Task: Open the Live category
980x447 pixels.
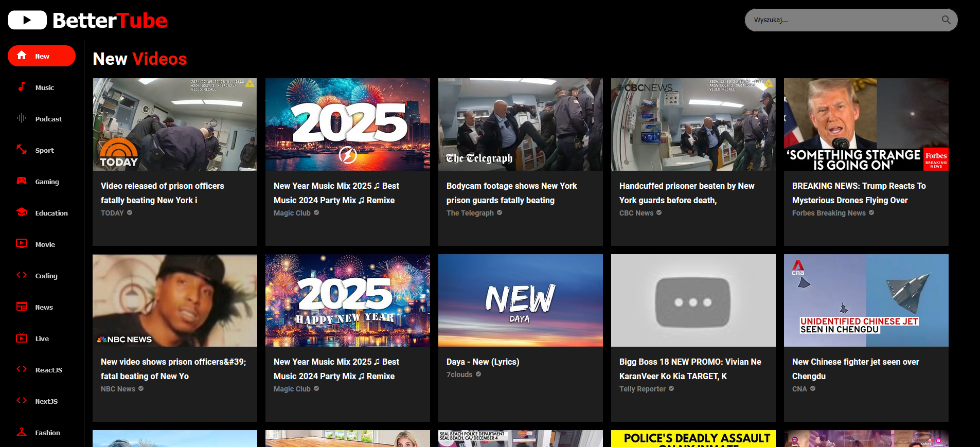Action: coord(42,338)
